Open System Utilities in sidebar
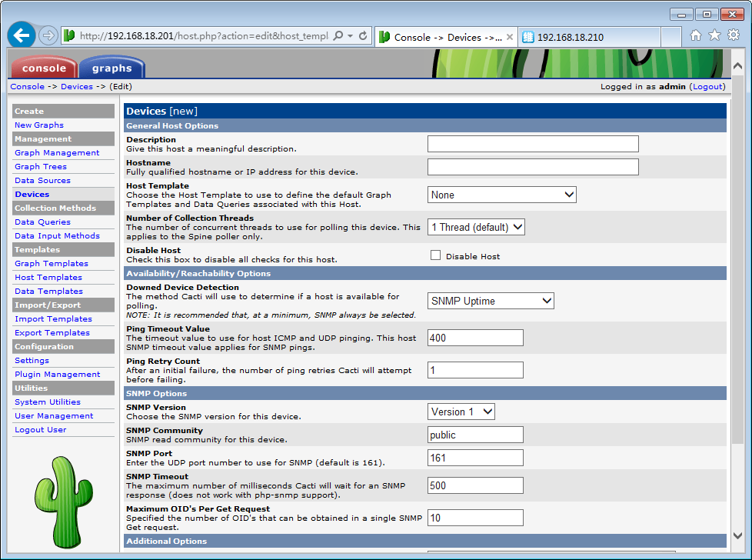 pyautogui.click(x=48, y=402)
